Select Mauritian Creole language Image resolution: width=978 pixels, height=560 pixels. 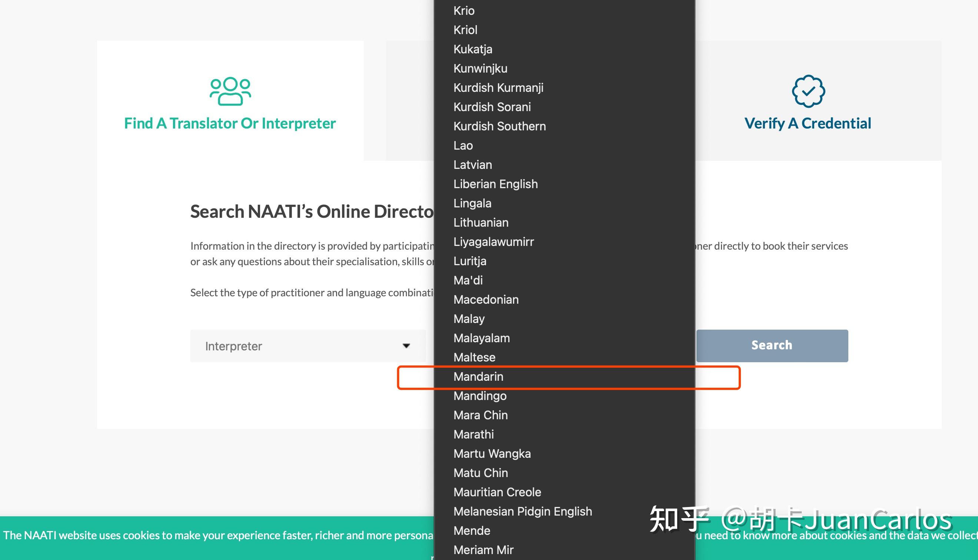(x=497, y=492)
